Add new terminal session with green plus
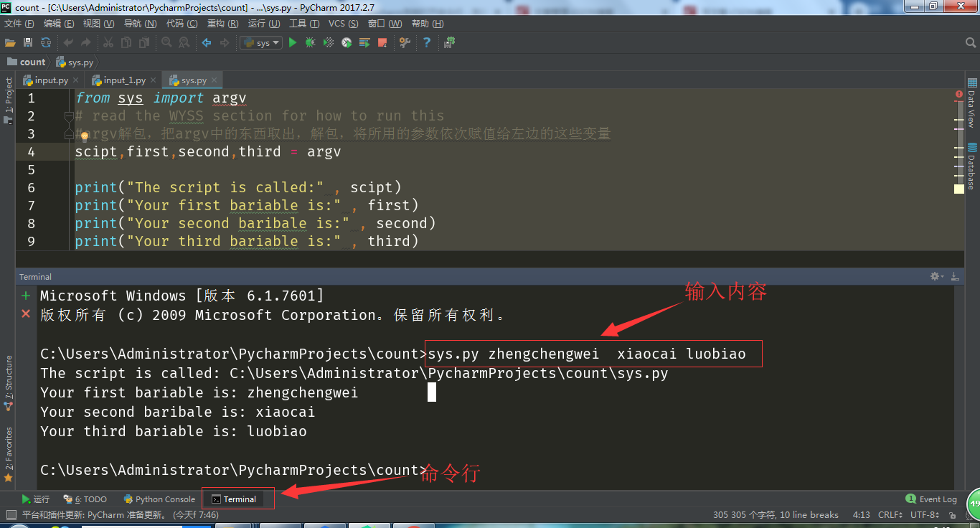980x528 pixels. [x=26, y=296]
